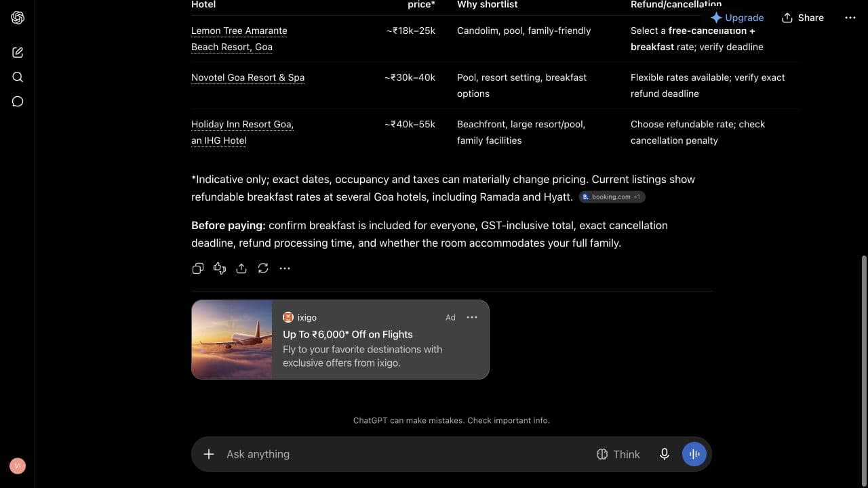Image resolution: width=868 pixels, height=488 pixels.
Task: Open ixigo ad options menu
Action: click(x=472, y=317)
